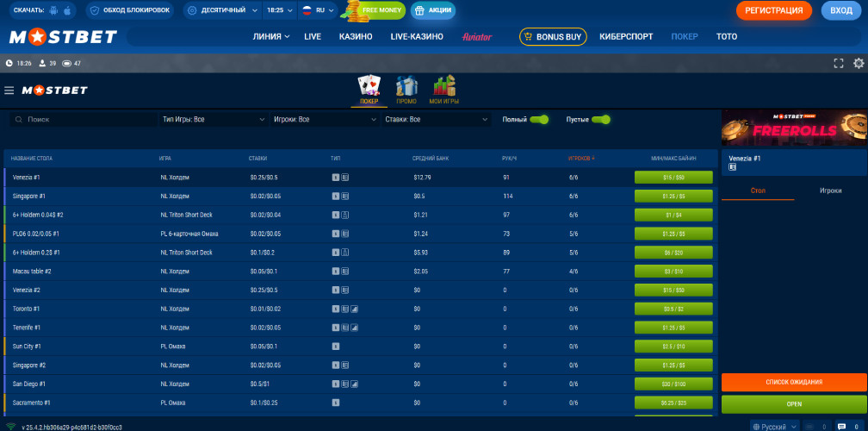Click the search magnifier icon
868x431 pixels.
[19, 120]
